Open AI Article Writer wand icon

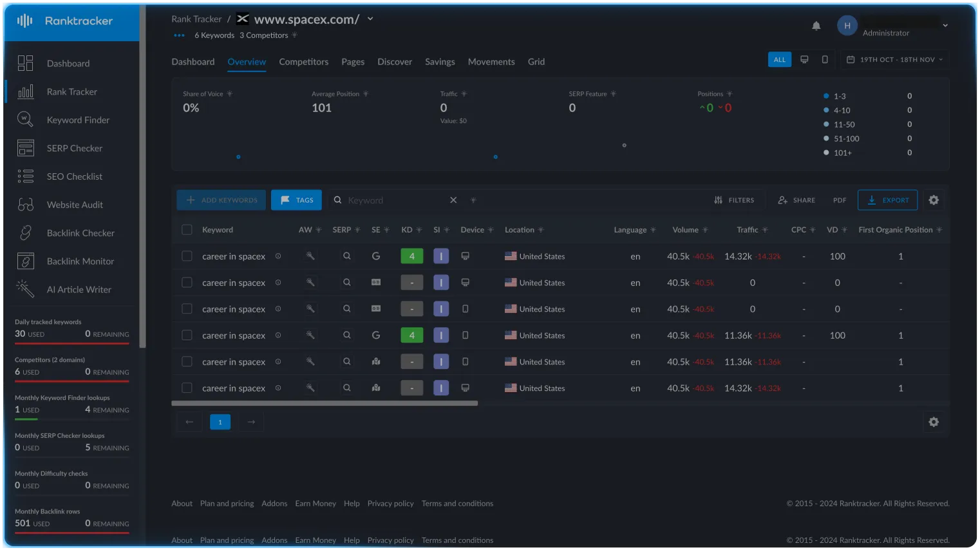26,289
